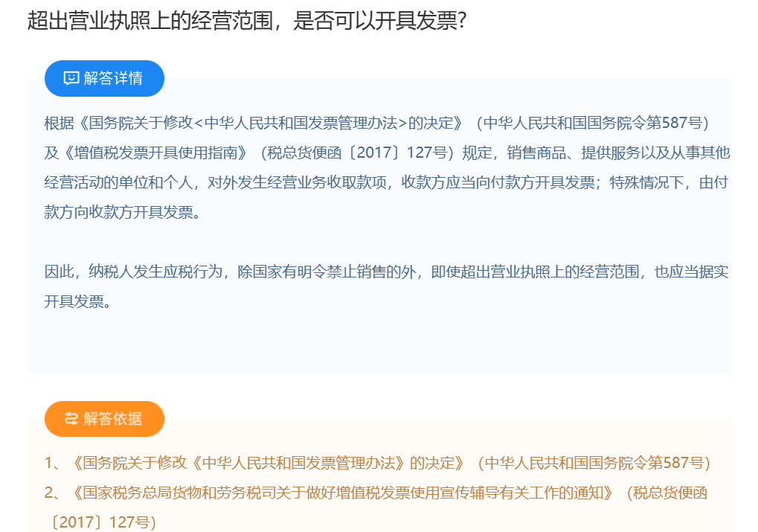Click the 解答详情 blue button
Screen dimensions: 758x532
104,78
